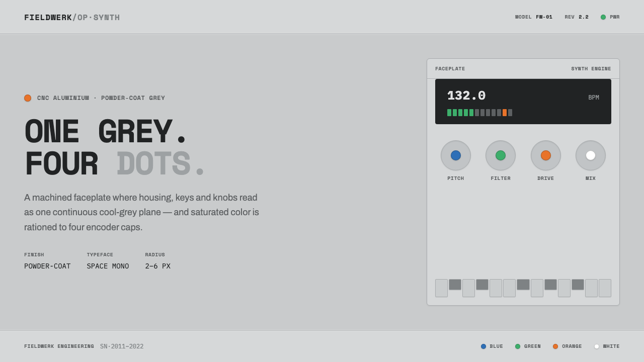
Task: Click the PITCH knob label
Action: pos(456,178)
